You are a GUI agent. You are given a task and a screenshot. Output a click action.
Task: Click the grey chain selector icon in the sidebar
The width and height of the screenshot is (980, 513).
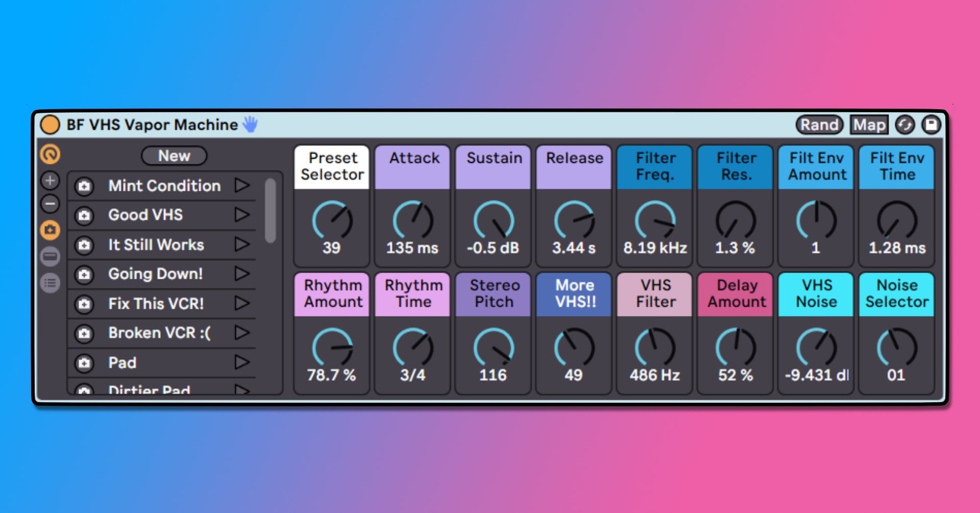(50, 256)
